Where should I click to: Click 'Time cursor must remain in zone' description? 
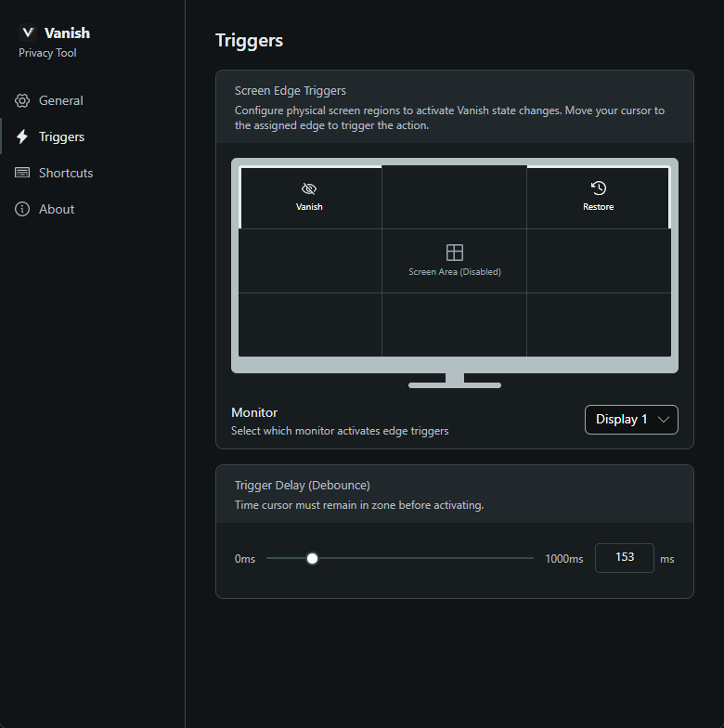coord(359,505)
